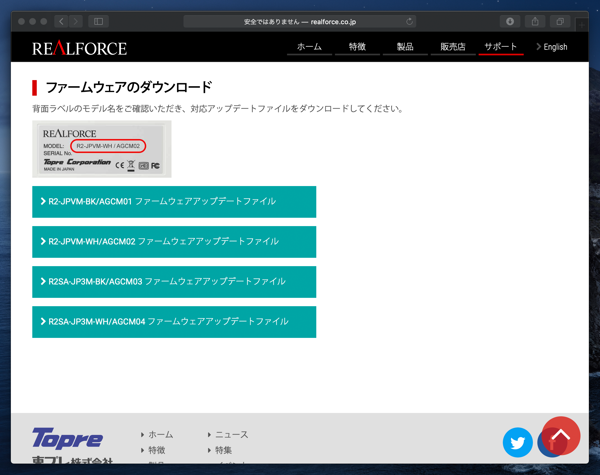
Task: Open the Safari downloads icon
Action: pos(510,21)
